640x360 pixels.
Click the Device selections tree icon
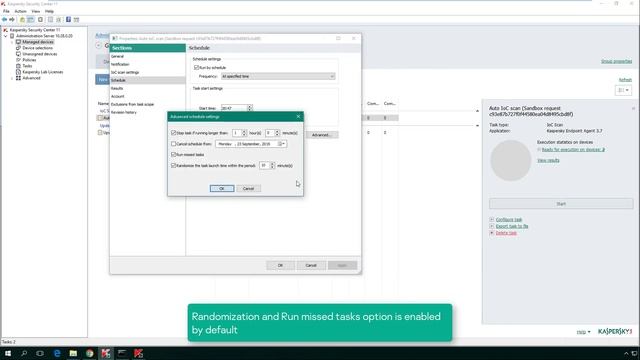18,48
